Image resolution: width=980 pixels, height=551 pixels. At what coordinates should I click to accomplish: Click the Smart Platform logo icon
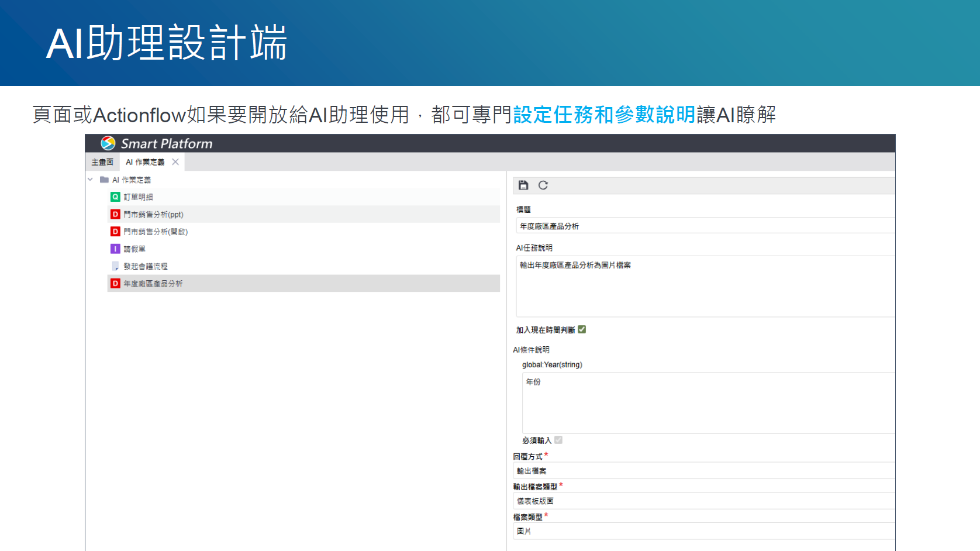coord(108,143)
